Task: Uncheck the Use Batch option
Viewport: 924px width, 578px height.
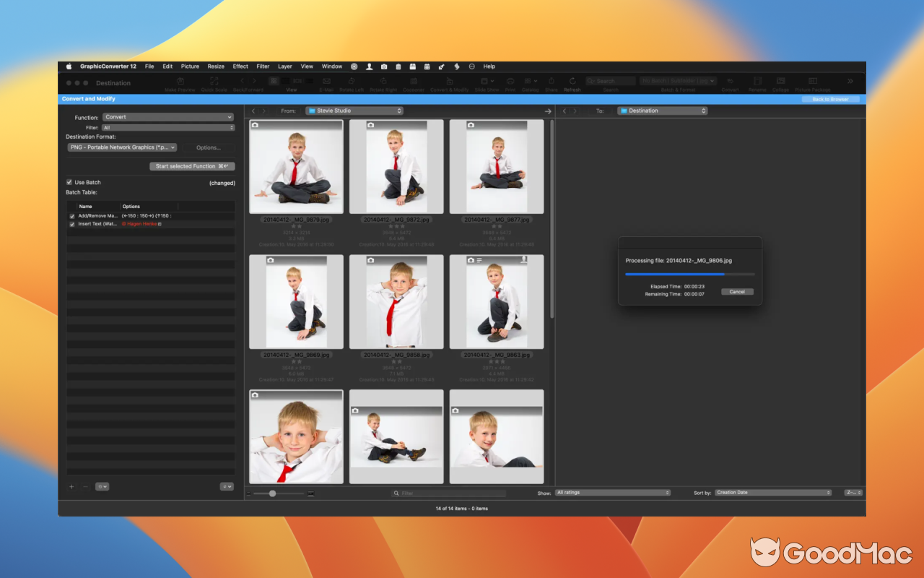Action: pos(69,182)
